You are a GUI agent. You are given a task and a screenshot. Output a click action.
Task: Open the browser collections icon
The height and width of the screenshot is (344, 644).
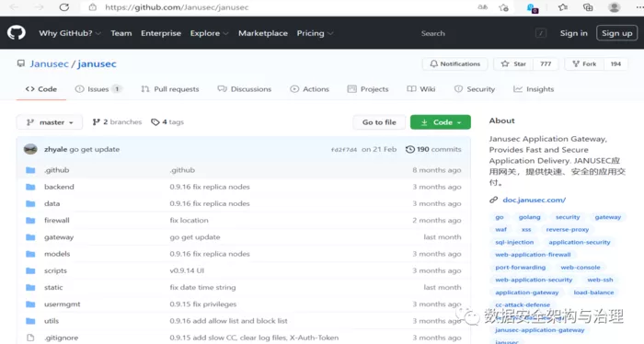pyautogui.click(x=588, y=7)
